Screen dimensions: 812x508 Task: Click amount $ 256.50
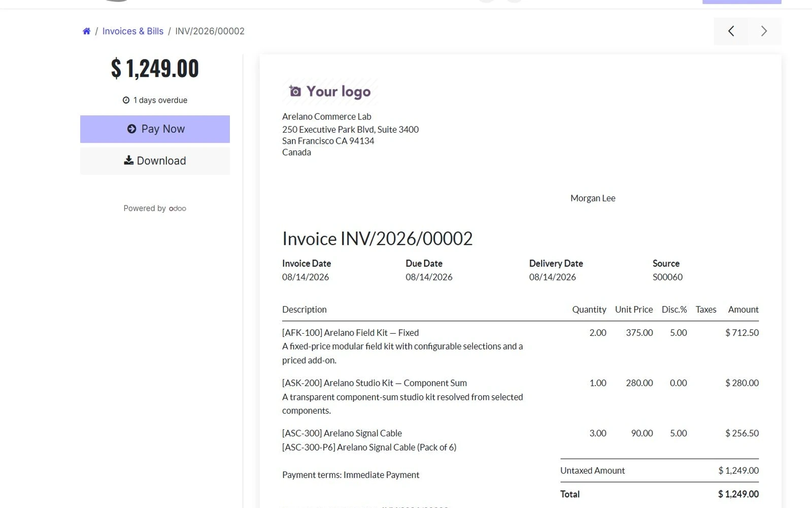742,433
